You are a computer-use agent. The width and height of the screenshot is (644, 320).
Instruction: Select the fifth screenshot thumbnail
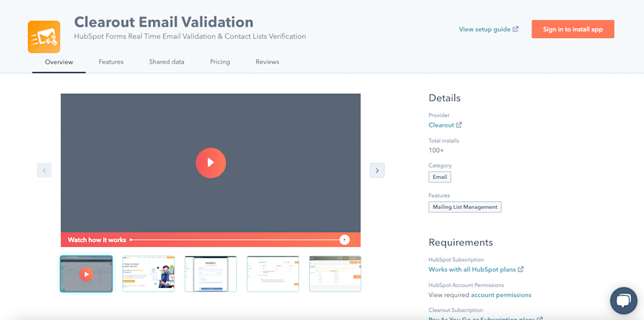[335, 274]
